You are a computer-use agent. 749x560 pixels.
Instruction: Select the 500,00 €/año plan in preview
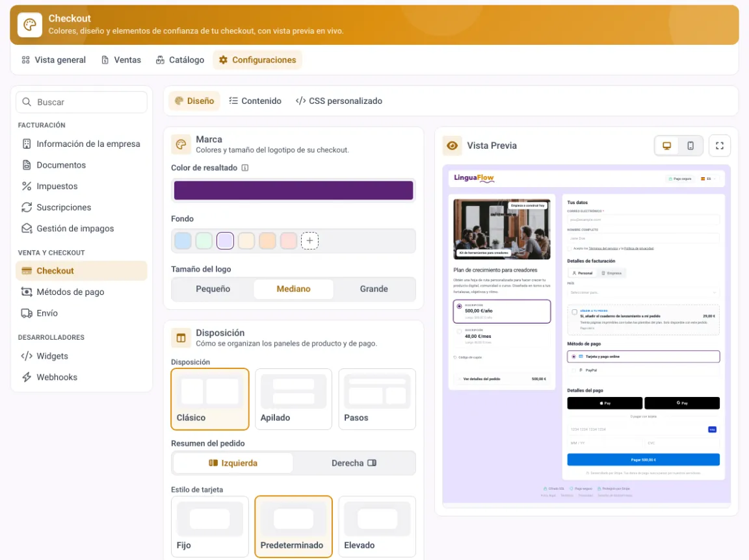coord(502,311)
